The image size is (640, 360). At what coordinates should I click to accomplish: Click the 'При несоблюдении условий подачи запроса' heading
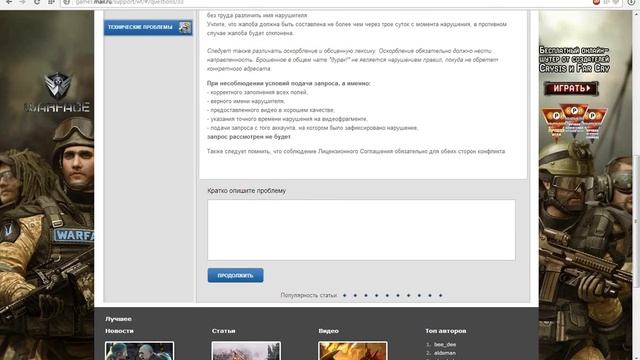pos(289,83)
